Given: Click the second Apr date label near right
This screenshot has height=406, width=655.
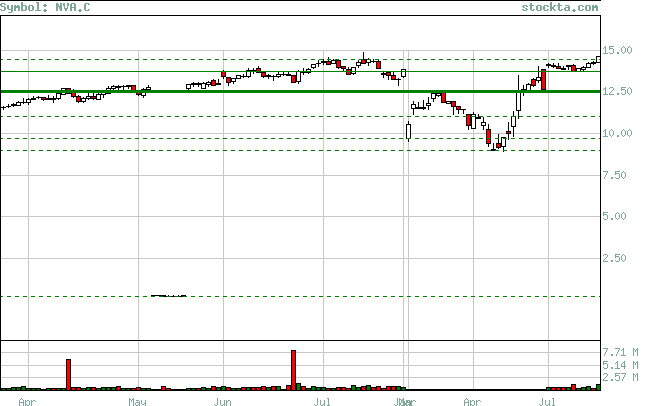Looking at the screenshot, I should [472, 402].
